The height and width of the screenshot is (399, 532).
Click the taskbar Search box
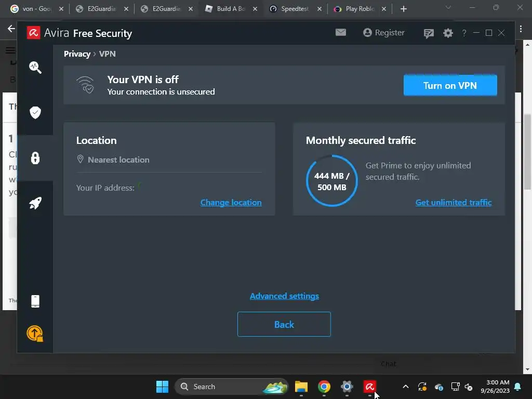231,387
